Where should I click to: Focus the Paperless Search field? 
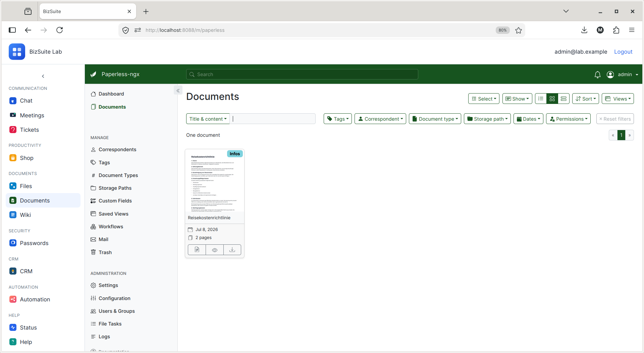pos(302,74)
